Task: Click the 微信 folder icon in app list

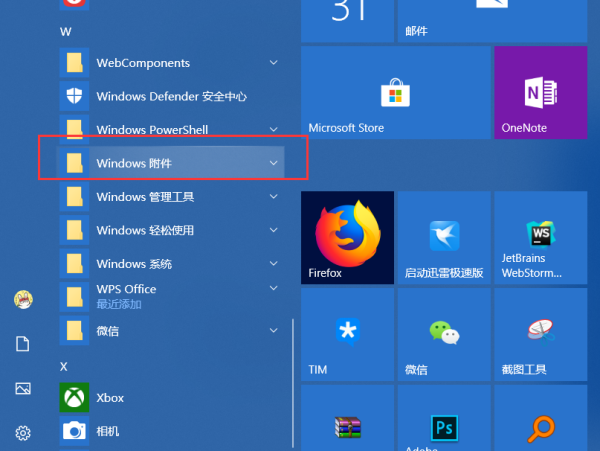Action: pyautogui.click(x=74, y=331)
